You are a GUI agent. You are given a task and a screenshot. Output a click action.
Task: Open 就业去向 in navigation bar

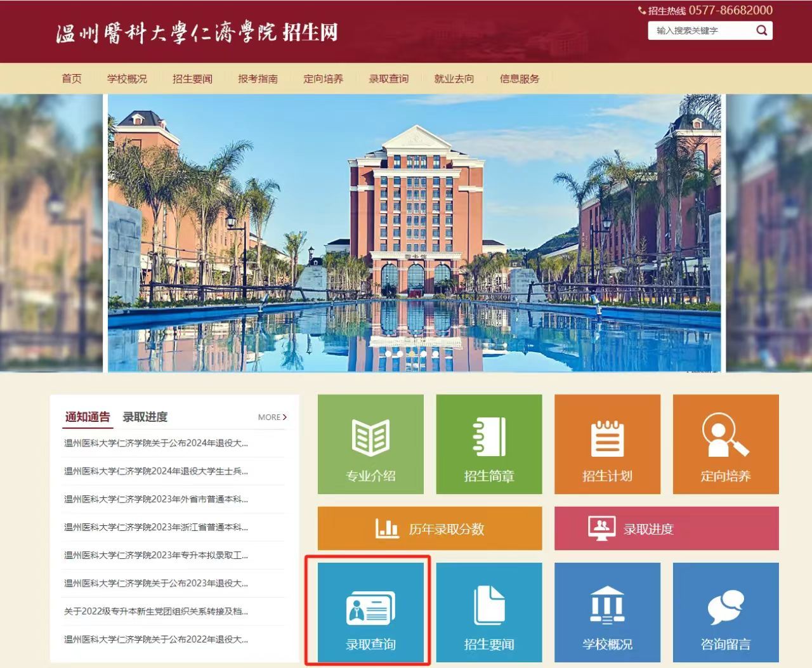[454, 79]
